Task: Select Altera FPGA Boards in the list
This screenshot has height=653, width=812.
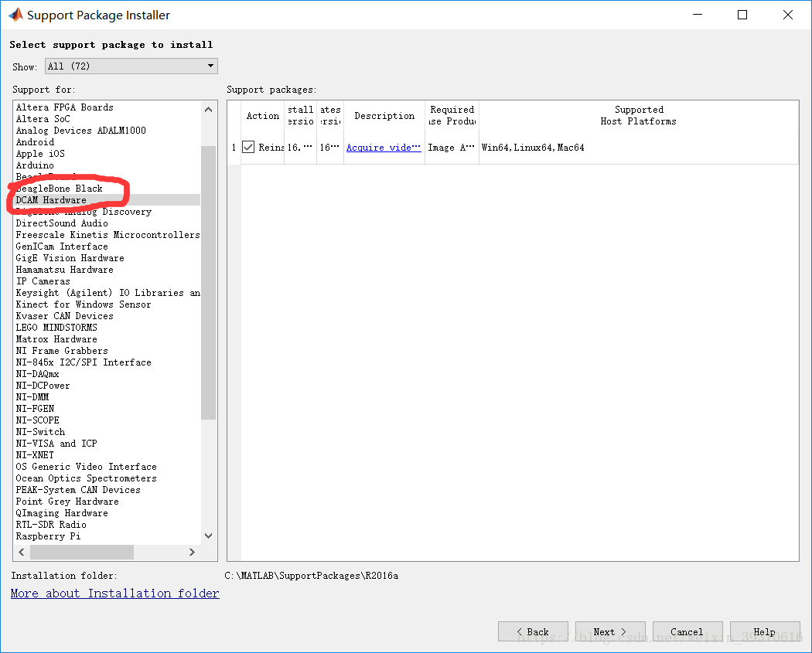Action: pos(107,107)
